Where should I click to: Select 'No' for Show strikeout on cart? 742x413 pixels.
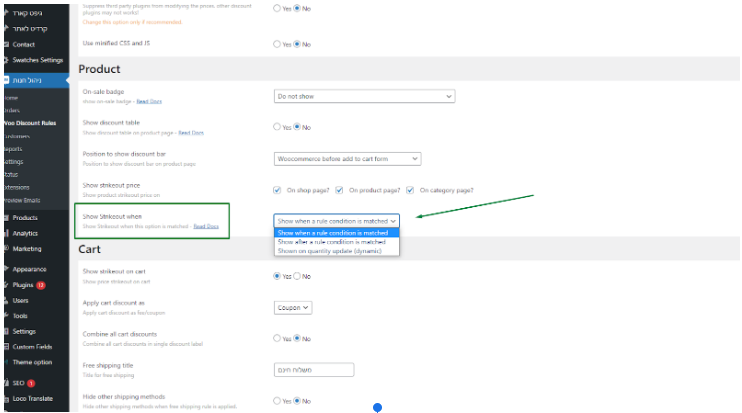click(x=297, y=276)
